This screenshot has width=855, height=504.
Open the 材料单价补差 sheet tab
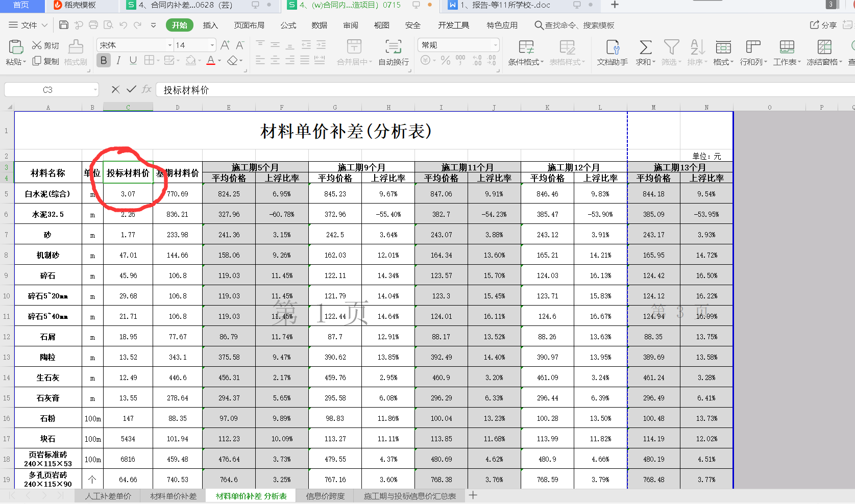click(x=173, y=496)
